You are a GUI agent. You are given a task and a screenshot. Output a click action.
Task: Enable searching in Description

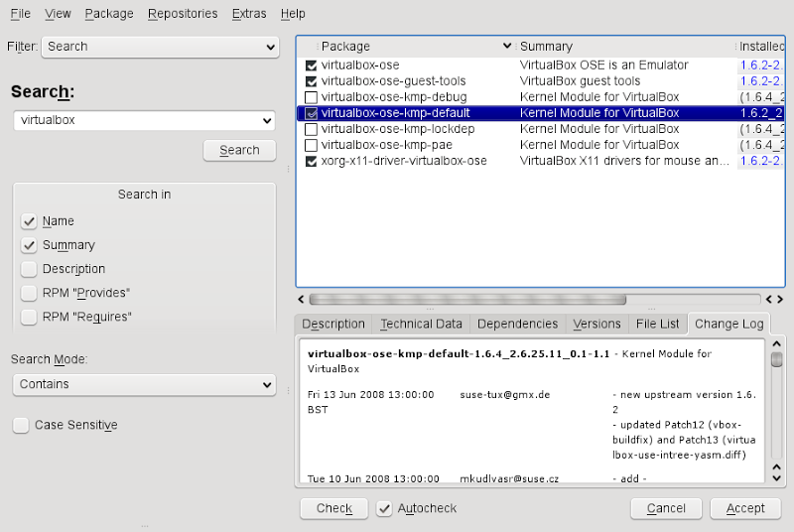point(29,269)
